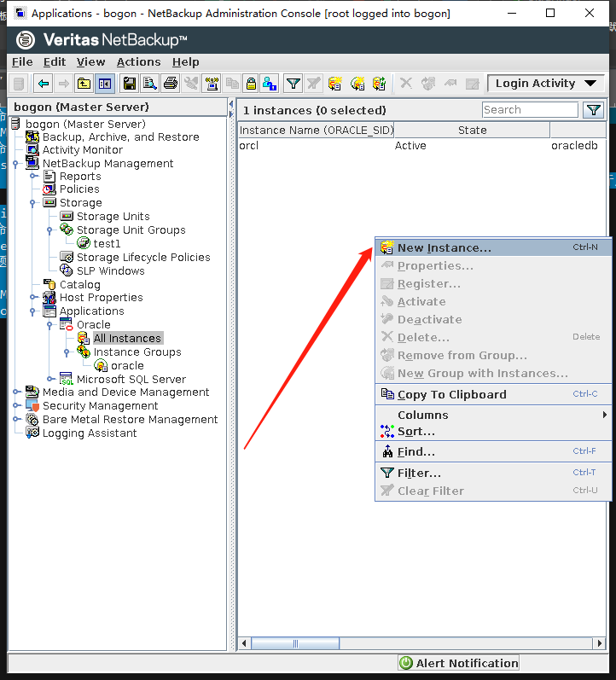Image resolution: width=616 pixels, height=680 pixels.
Task: Select Find... from the context menu
Action: (493, 452)
